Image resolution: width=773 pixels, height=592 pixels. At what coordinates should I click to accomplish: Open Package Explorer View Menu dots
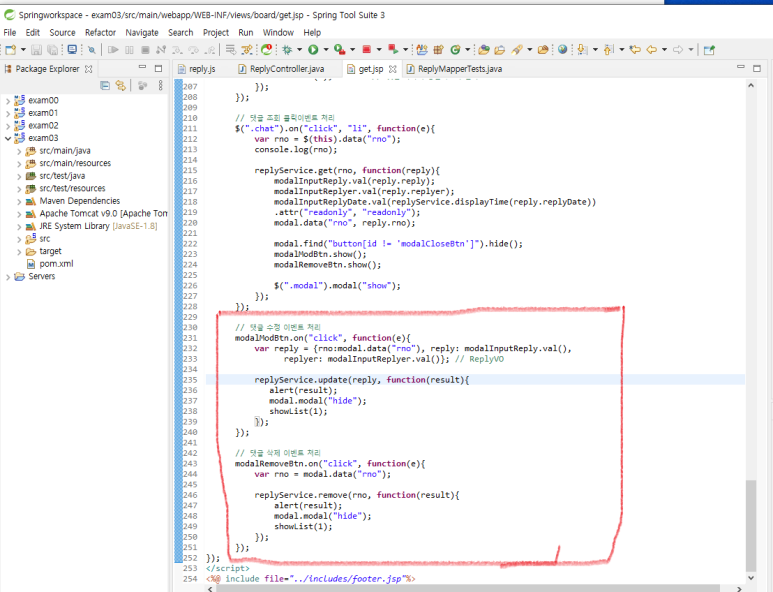tap(161, 85)
